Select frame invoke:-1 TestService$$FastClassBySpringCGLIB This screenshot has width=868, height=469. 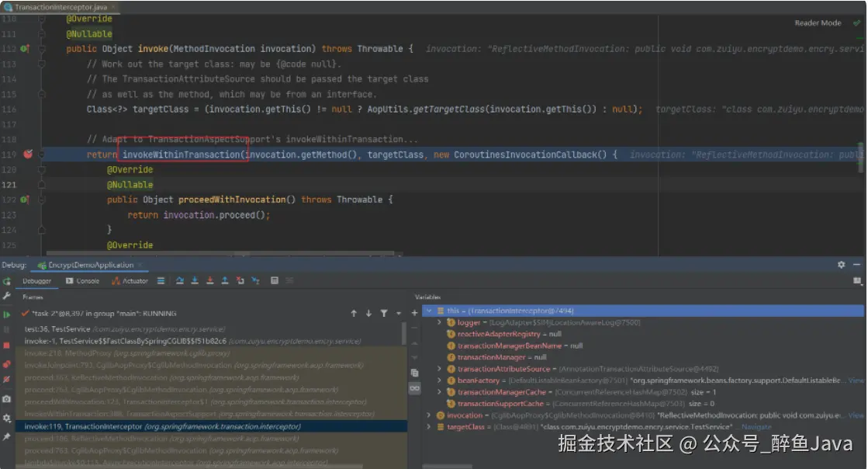210,342
